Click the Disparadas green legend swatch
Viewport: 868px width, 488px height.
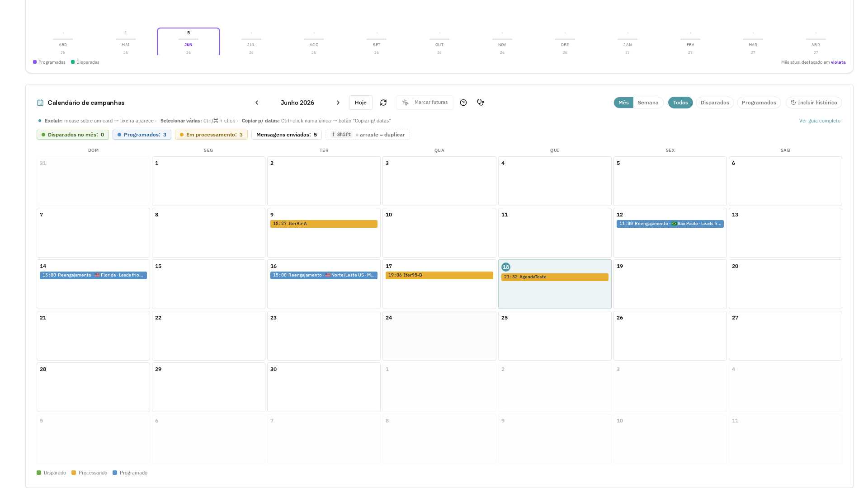[x=73, y=62]
